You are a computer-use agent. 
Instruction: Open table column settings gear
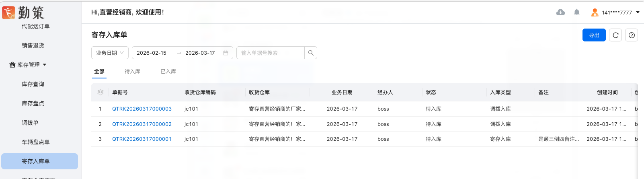pyautogui.click(x=100, y=92)
